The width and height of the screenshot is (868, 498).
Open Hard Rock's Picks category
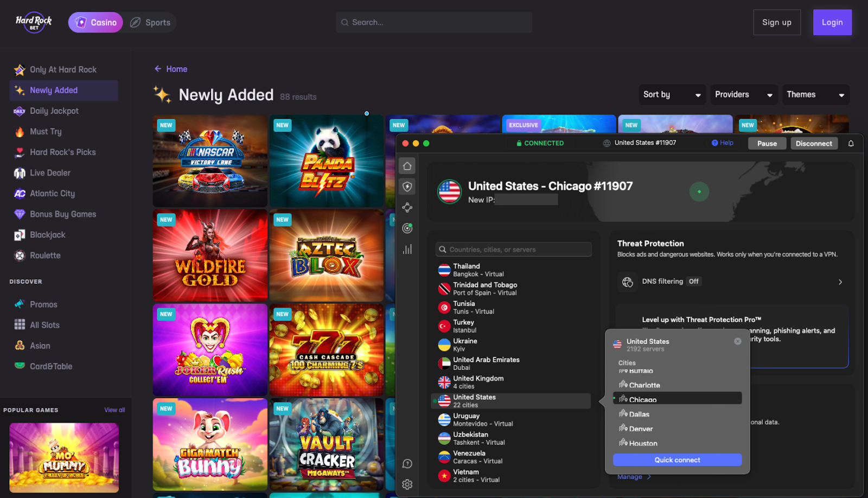point(64,152)
